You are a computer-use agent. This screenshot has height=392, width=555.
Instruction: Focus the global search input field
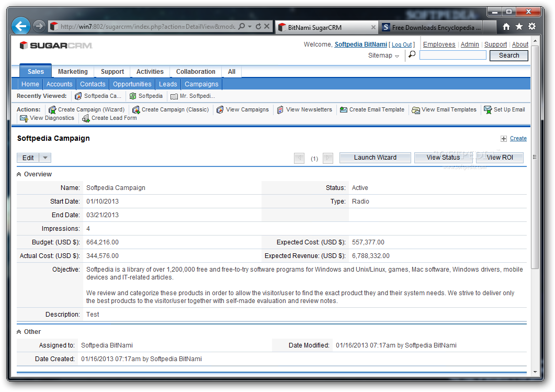tap(452, 55)
